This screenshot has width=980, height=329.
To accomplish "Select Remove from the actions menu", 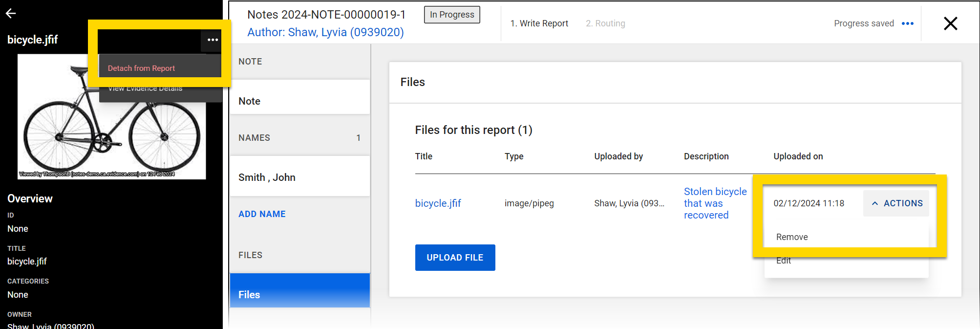I will (792, 237).
